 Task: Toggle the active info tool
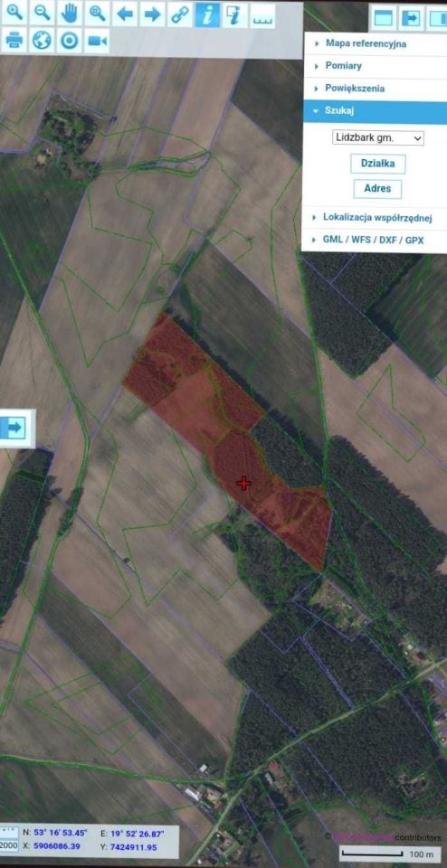(x=207, y=14)
